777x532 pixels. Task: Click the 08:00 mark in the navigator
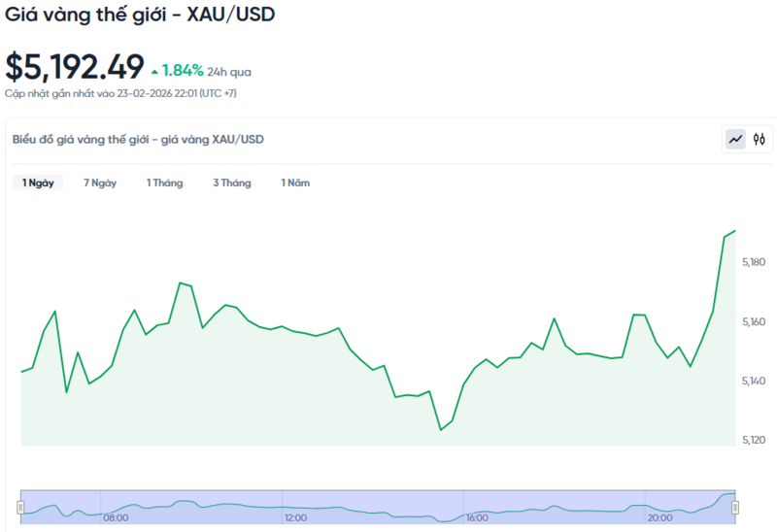[x=116, y=518]
